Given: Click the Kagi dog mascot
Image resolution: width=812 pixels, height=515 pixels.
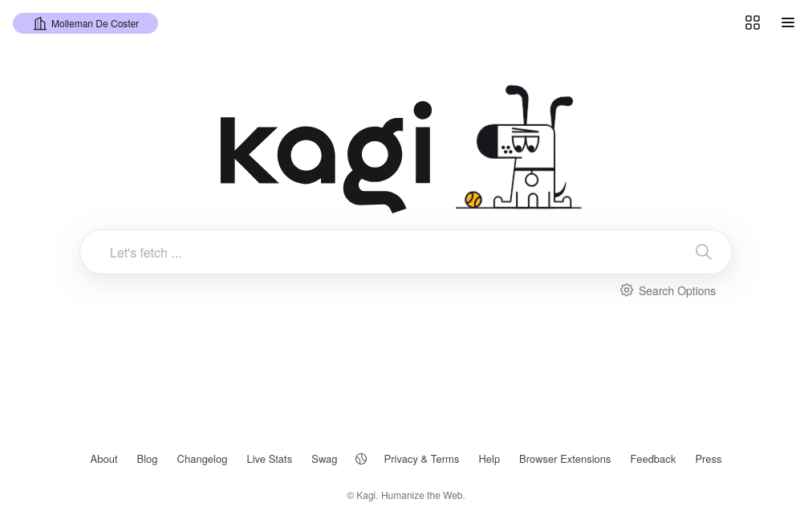Looking at the screenshot, I should point(524,147).
